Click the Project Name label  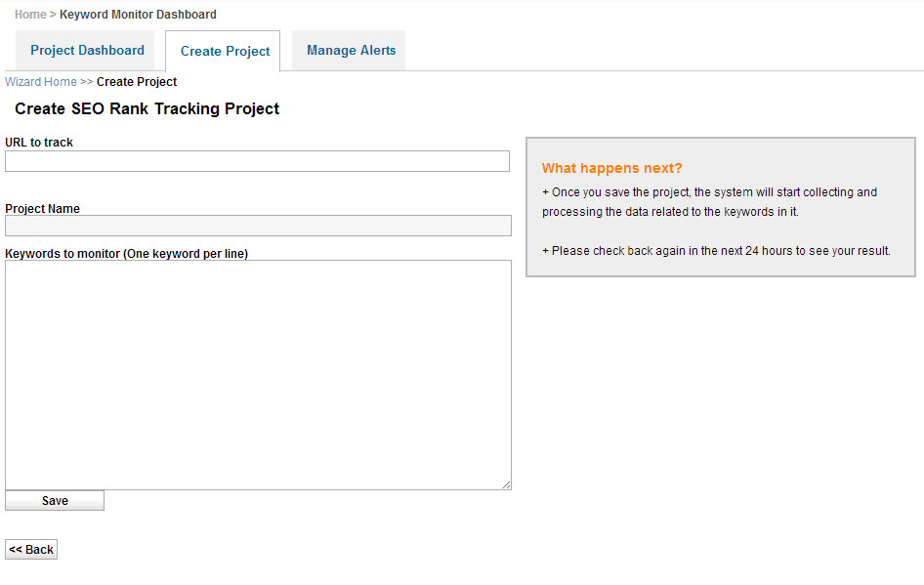click(x=42, y=209)
